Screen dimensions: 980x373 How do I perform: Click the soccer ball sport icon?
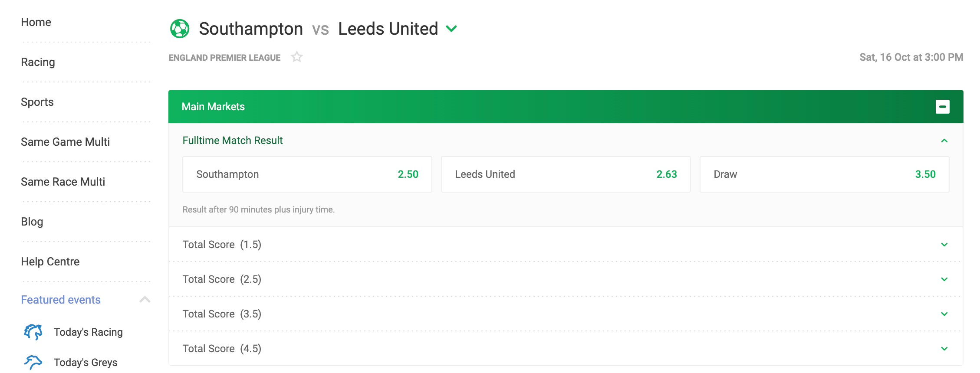(180, 29)
